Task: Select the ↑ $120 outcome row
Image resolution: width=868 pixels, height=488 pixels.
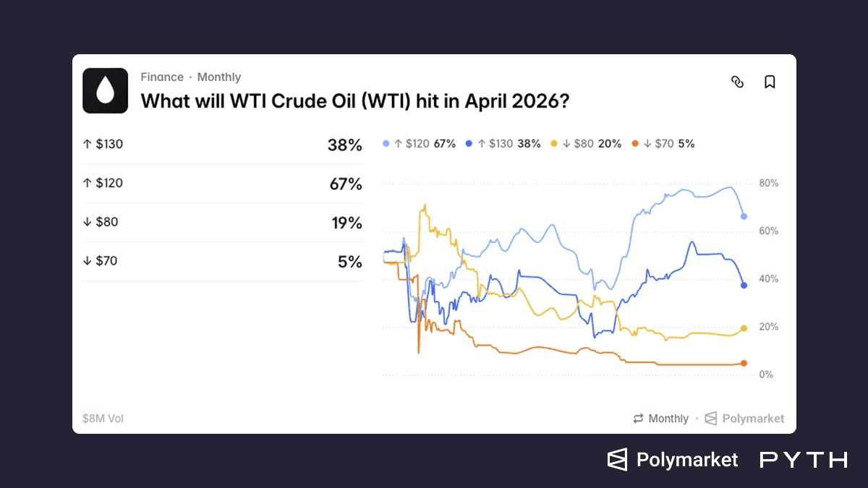Action: [x=222, y=184]
